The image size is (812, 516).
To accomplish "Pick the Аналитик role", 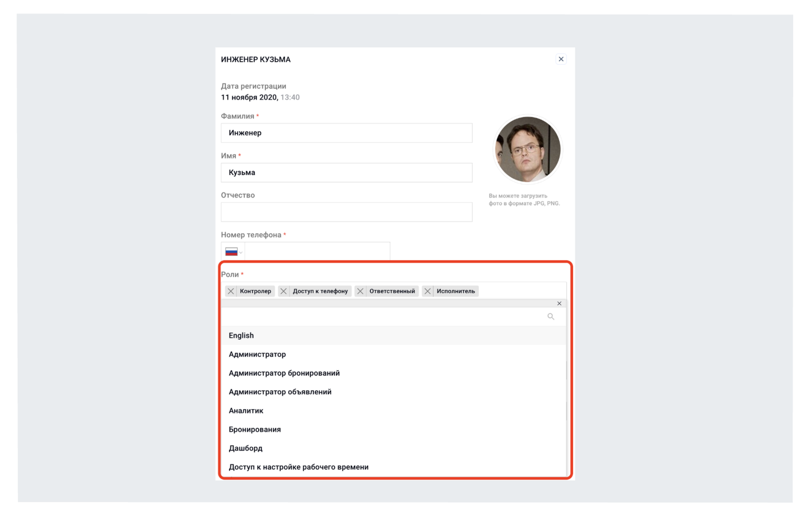I will [x=393, y=411].
